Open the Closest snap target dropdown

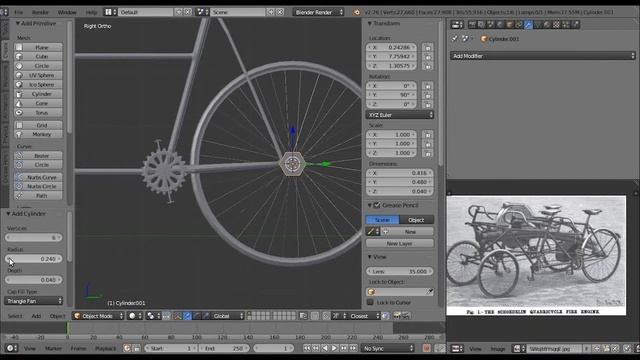click(x=364, y=316)
